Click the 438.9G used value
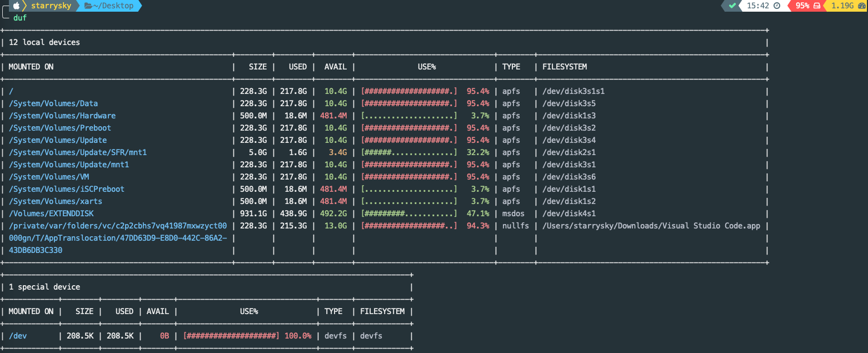Screen dimensions: 868x353 click(x=293, y=213)
